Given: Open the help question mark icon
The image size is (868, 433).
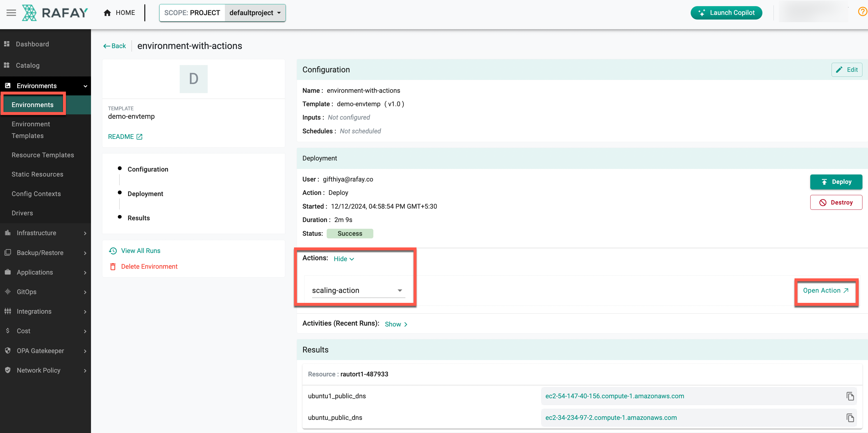Looking at the screenshot, I should (862, 12).
